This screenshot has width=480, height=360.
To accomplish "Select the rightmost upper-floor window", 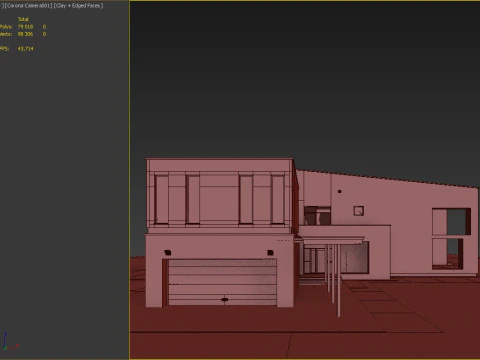I will 277,199.
